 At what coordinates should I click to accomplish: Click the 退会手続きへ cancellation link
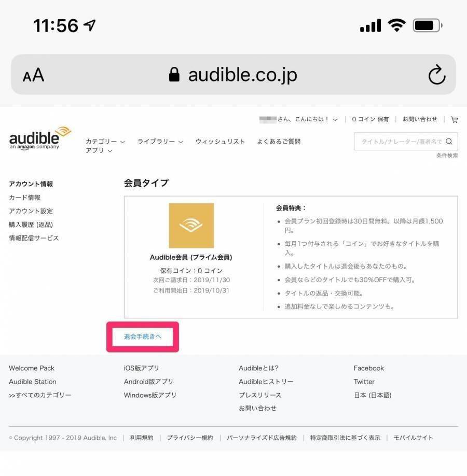[143, 337]
